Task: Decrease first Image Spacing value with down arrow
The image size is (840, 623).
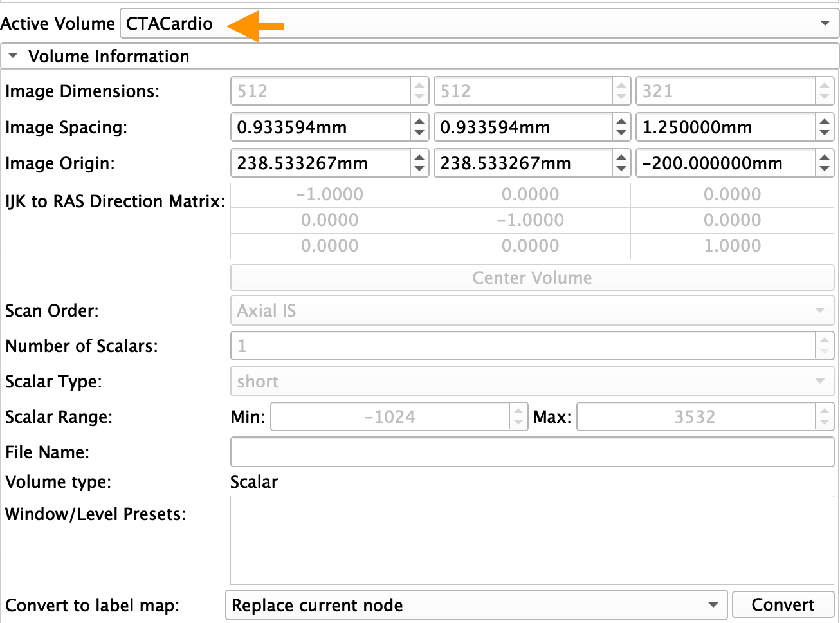Action: click(x=419, y=134)
